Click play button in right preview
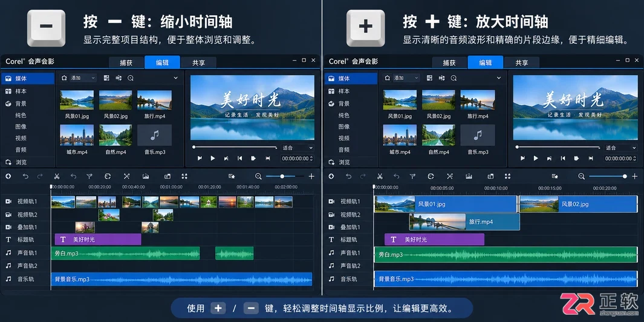The image size is (644, 322). (x=536, y=159)
